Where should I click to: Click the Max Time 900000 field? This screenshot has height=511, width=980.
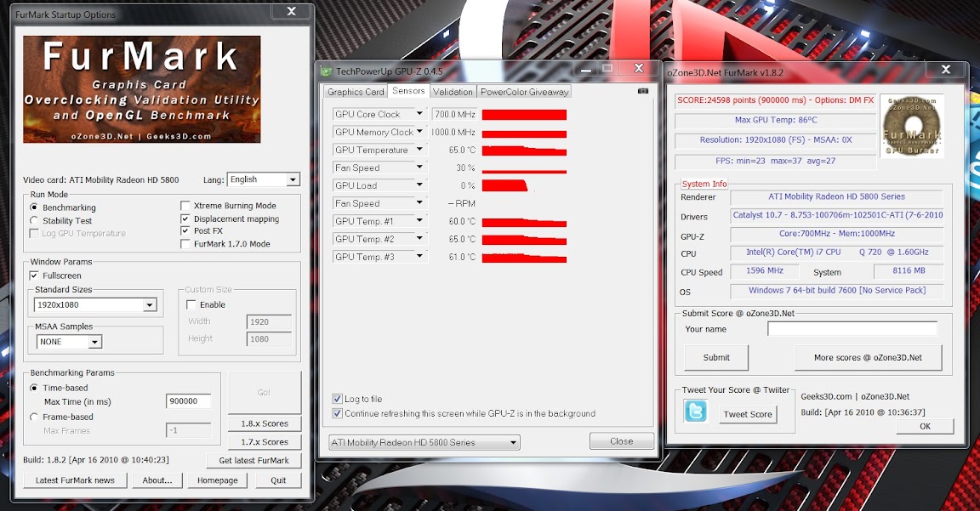[188, 401]
